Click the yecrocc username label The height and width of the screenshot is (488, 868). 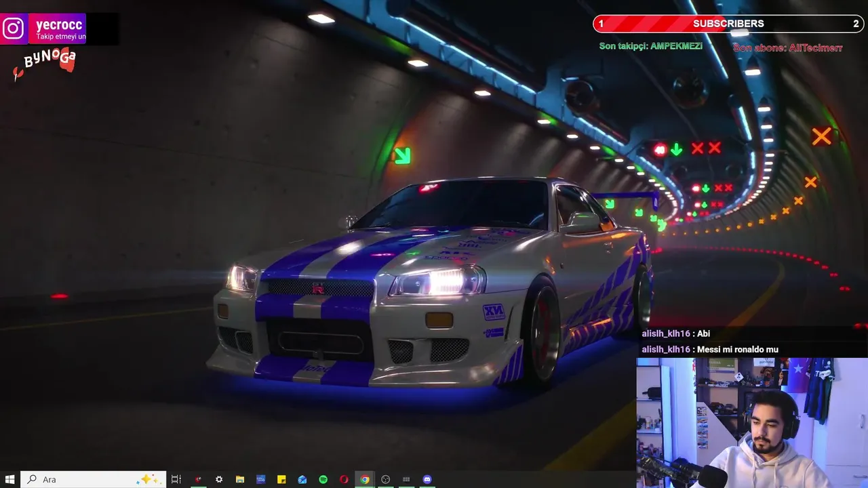[60, 25]
